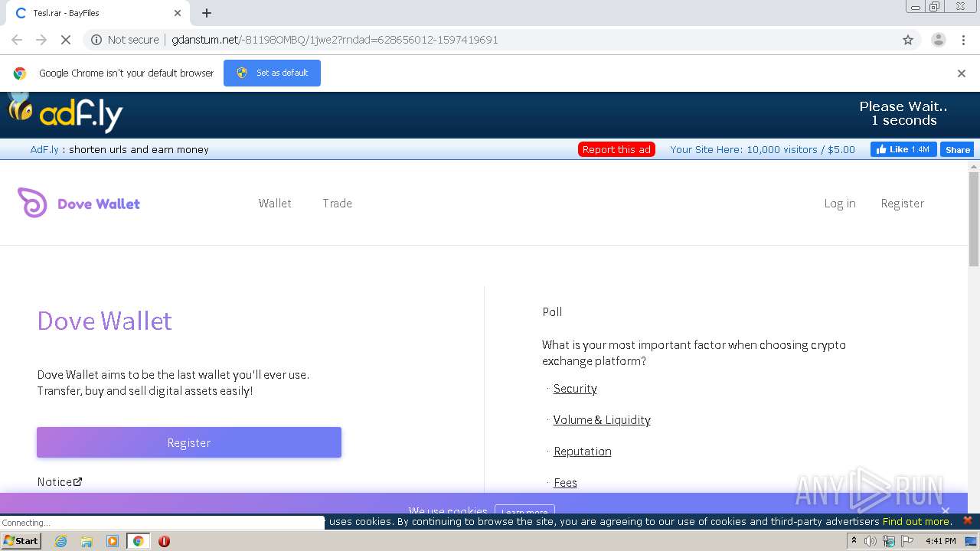Bookmark this page with star icon
The height and width of the screenshot is (551, 980).
click(x=908, y=40)
